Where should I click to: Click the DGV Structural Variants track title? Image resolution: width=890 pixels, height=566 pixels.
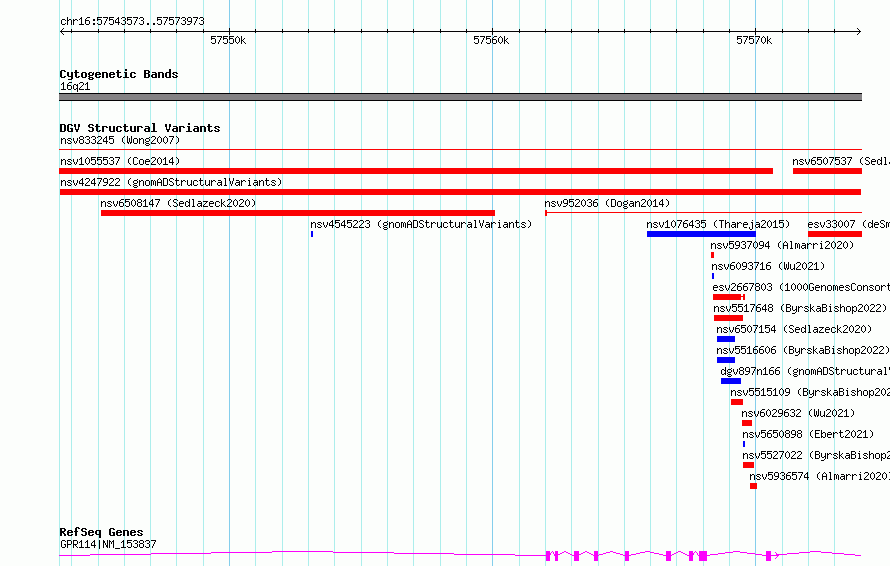pos(140,128)
